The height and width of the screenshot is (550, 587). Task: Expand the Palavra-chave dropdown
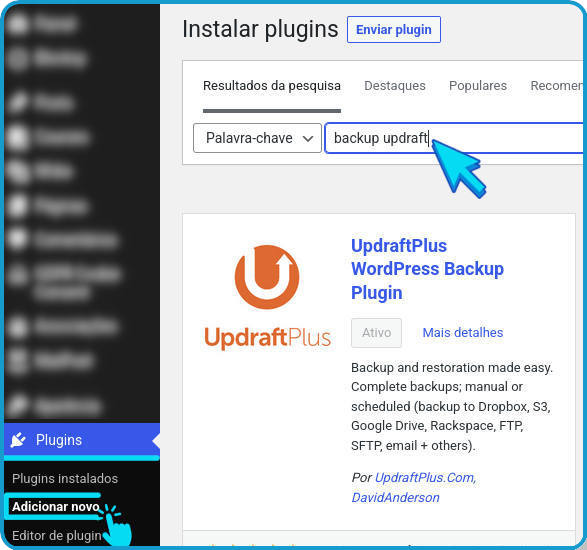[257, 138]
